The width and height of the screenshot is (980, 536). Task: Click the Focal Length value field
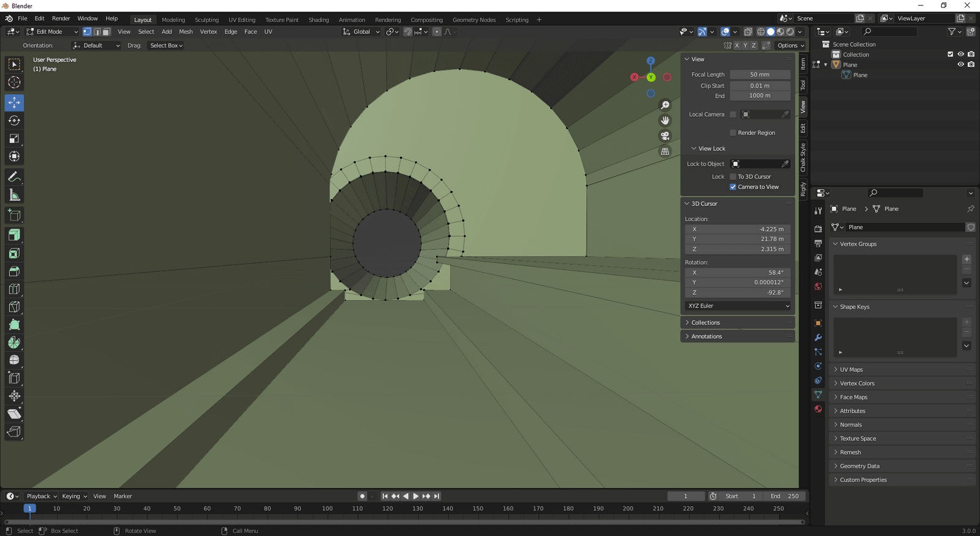coord(759,75)
